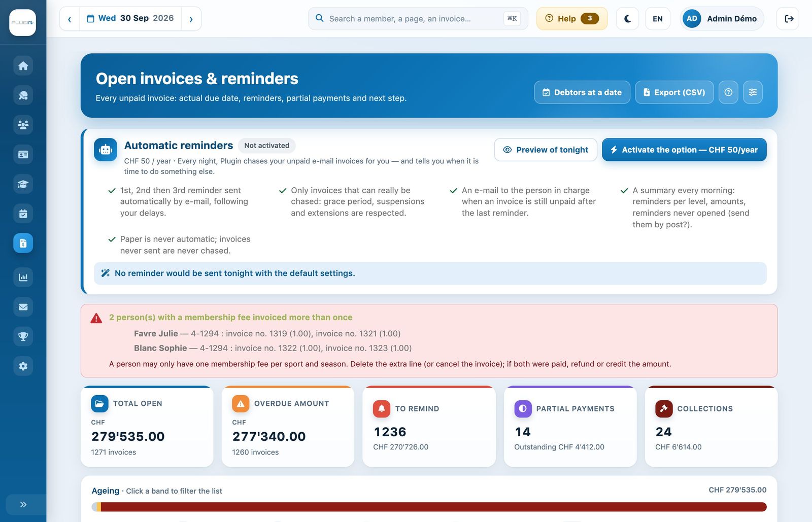
Task: Open the envelope mail sidebar icon
Action: [23, 307]
